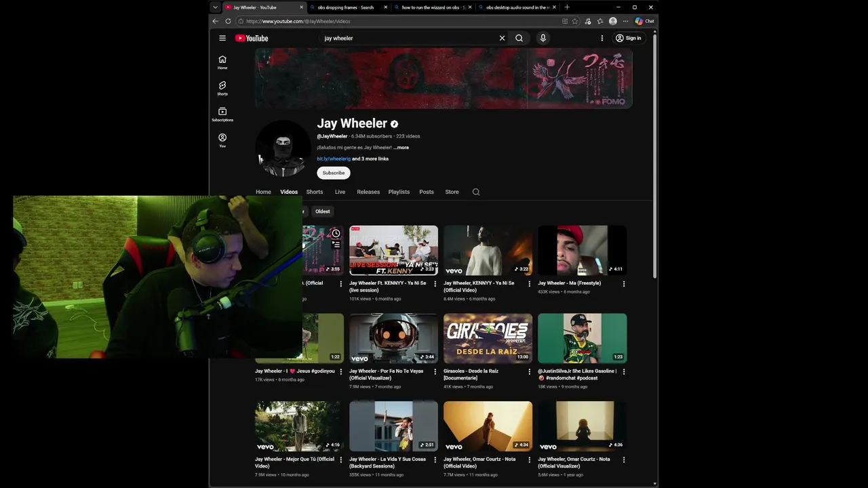Click the magnifier search button
The image size is (868, 488).
519,38
